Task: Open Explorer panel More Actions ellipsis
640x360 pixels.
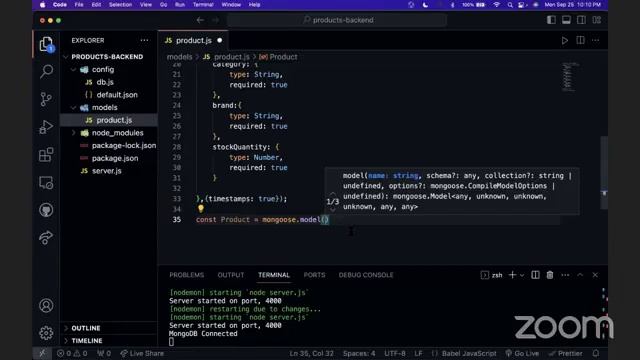Action: tap(144, 40)
